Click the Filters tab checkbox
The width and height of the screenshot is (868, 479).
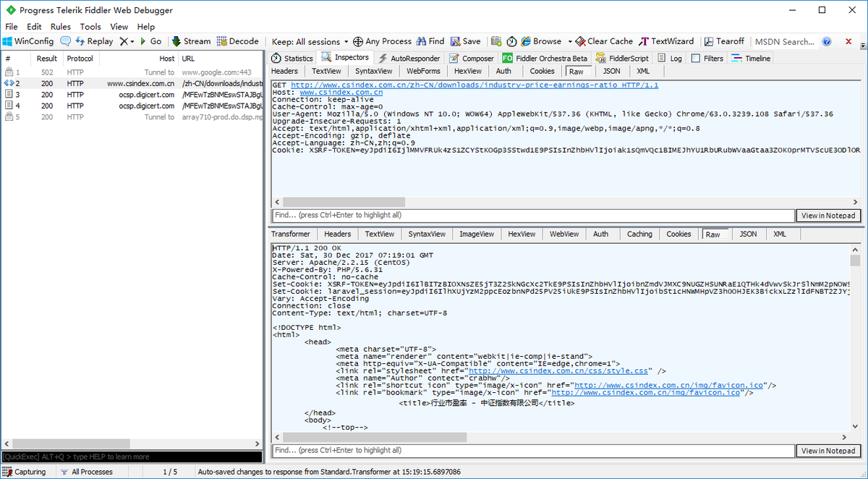(x=696, y=58)
